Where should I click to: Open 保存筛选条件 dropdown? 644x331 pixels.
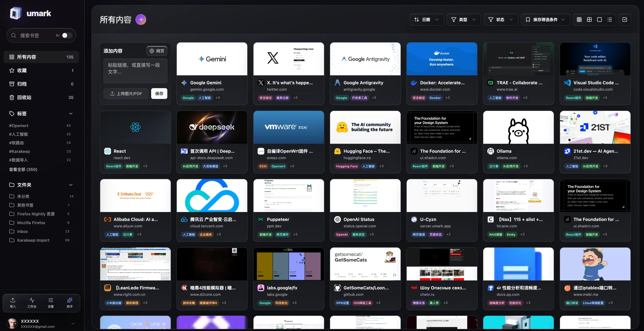545,20
